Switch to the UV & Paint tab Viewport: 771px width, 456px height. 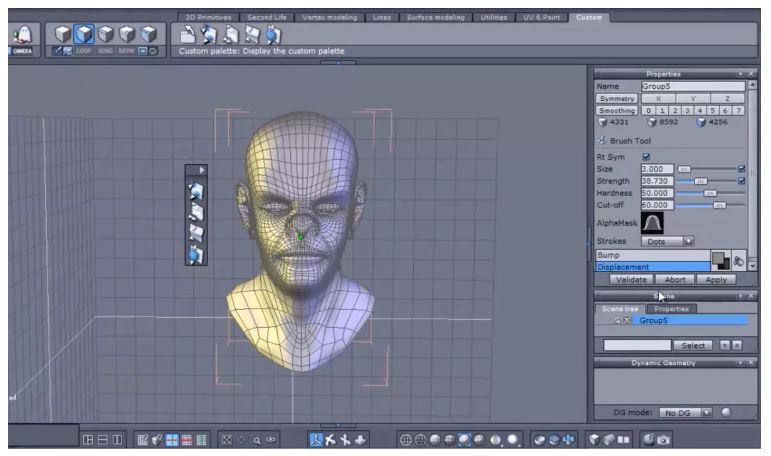pos(540,17)
